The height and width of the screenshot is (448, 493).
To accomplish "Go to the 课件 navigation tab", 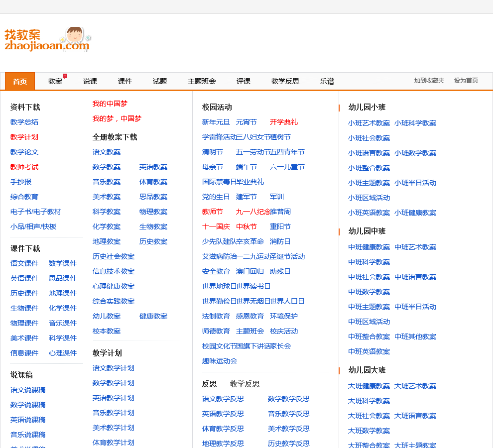I will pyautogui.click(x=125, y=82).
